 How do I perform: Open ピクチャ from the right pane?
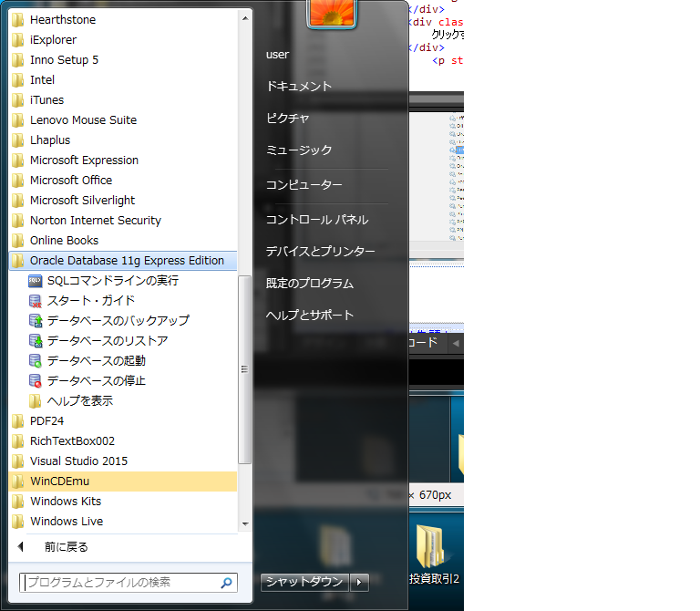[288, 119]
